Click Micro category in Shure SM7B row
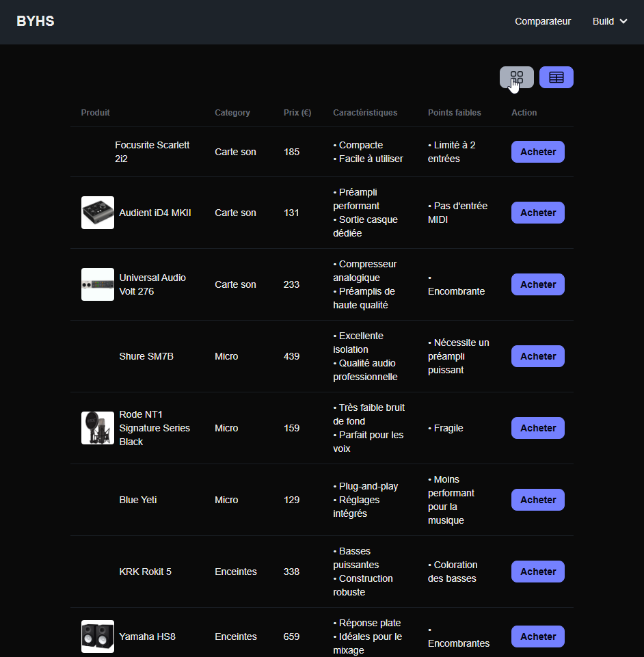The height and width of the screenshot is (657, 644). (x=226, y=356)
